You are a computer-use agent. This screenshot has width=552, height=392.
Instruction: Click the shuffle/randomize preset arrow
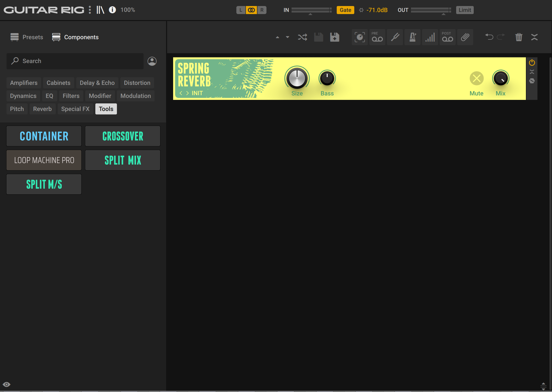coord(302,37)
